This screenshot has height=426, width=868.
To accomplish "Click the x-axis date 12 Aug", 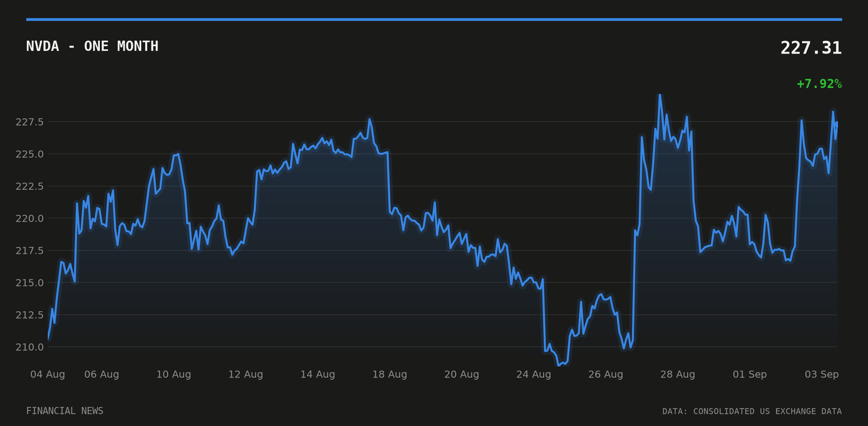I will point(246,374).
